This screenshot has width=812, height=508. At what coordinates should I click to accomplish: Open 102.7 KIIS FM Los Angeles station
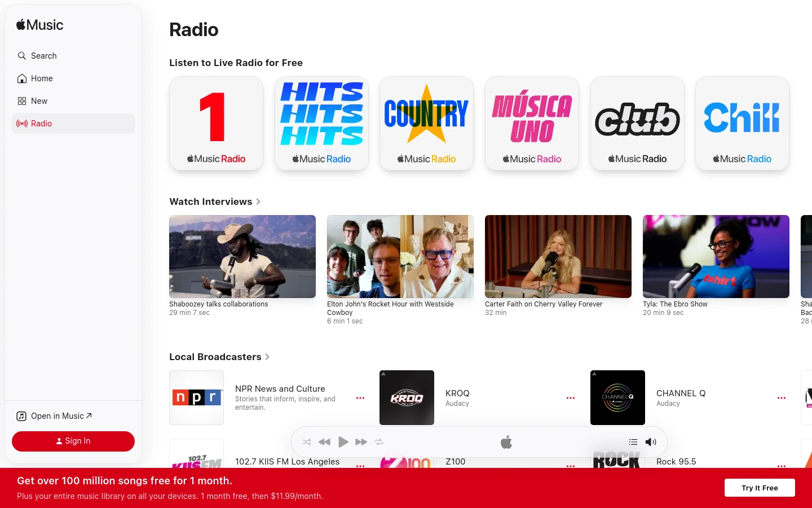pyautogui.click(x=287, y=462)
